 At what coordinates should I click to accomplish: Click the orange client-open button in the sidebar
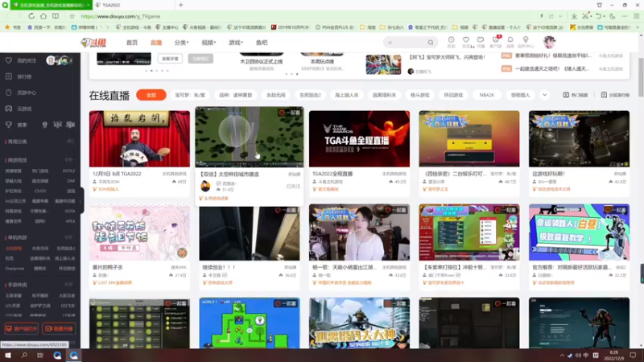22,328
